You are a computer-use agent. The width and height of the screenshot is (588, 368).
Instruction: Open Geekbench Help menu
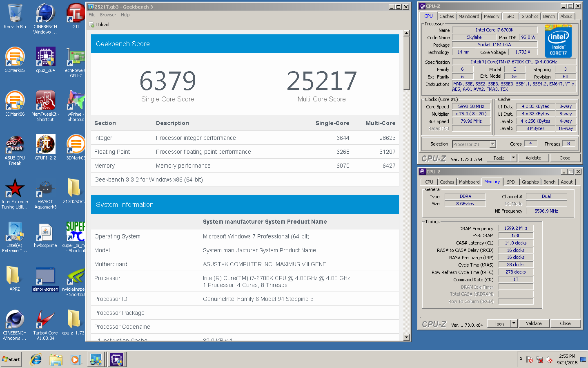click(125, 15)
